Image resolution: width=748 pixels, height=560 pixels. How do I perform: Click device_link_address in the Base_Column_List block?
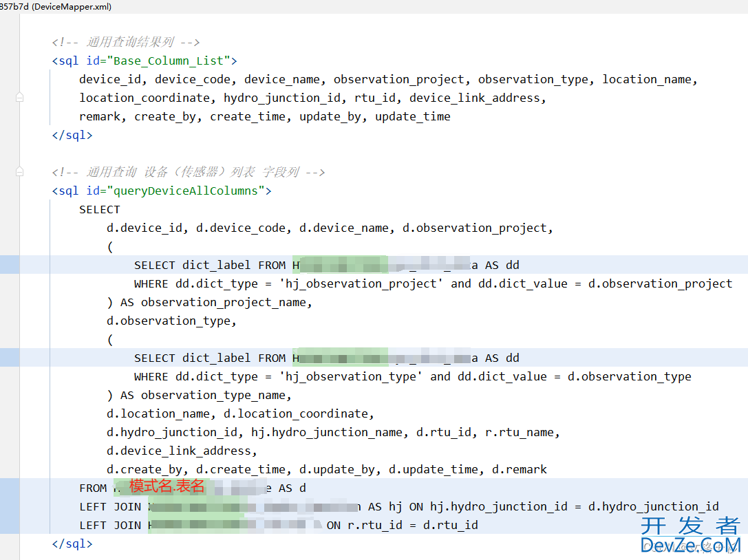(474, 98)
